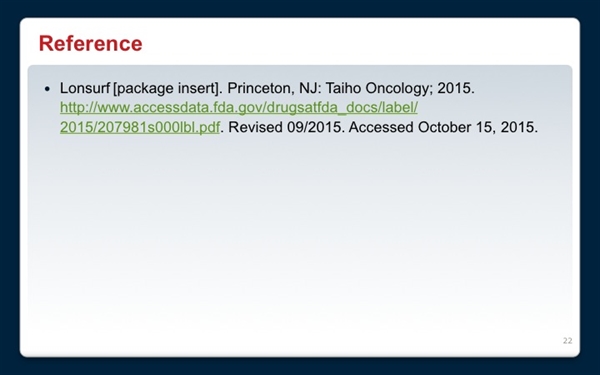Open the accessdata.fda.gov hyperlink
The image size is (600, 375).
(239, 108)
